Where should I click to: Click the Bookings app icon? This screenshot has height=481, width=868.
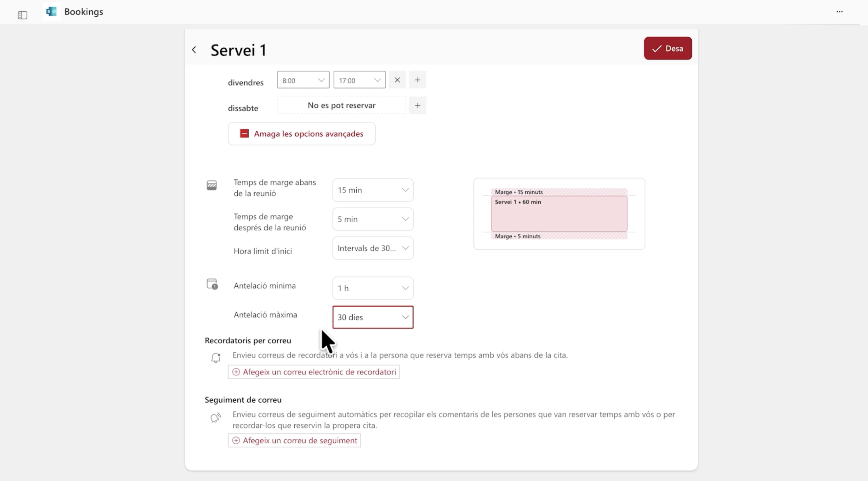(52, 12)
